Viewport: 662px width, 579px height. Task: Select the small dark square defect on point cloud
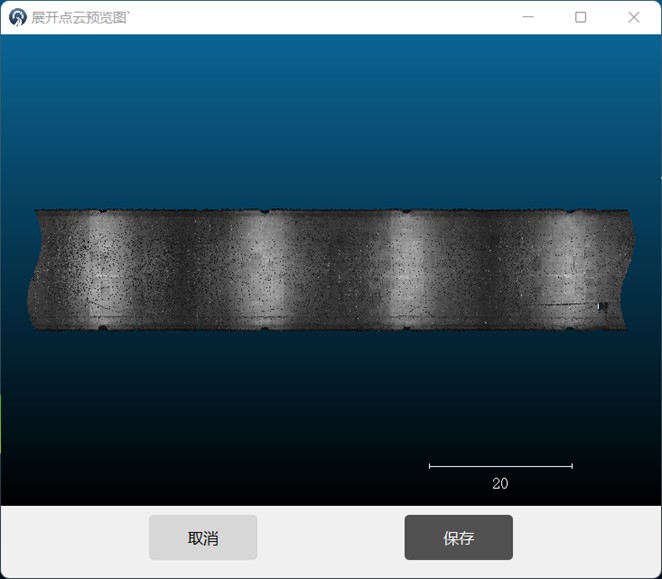click(x=602, y=307)
